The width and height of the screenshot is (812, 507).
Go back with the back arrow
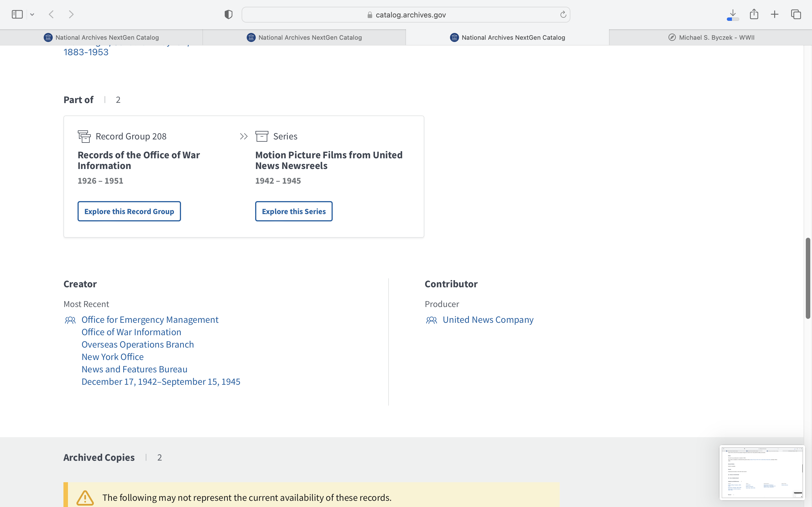[51, 14]
